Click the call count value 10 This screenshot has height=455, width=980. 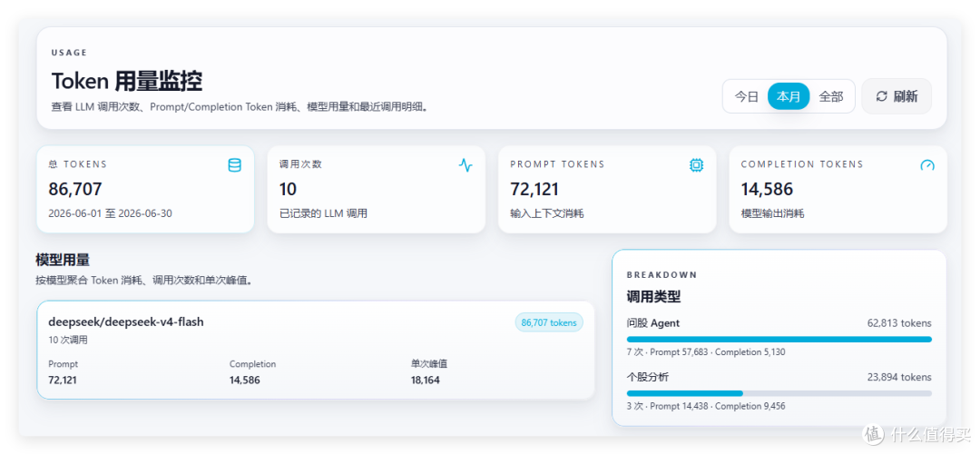click(x=289, y=189)
